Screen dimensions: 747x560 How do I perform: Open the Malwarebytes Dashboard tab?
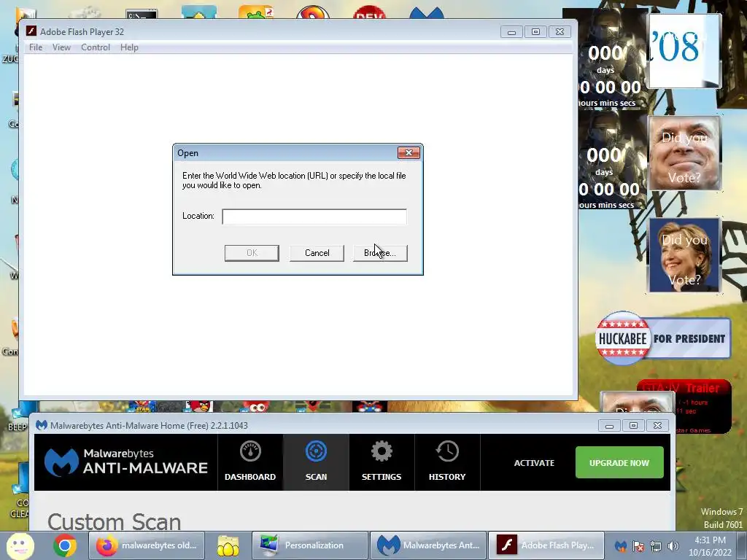pyautogui.click(x=250, y=462)
